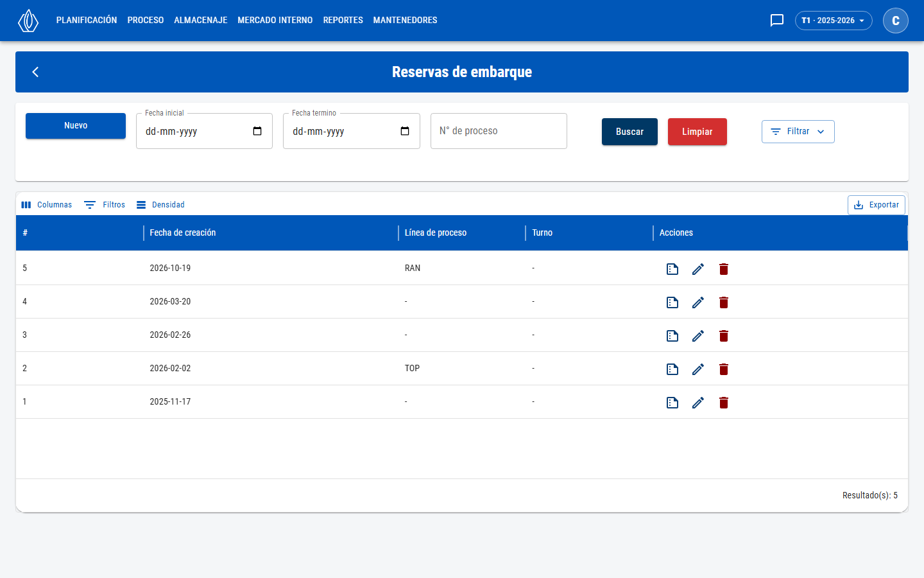The image size is (924, 578).
Task: Focus the Fecha inicial date field
Action: (204, 131)
